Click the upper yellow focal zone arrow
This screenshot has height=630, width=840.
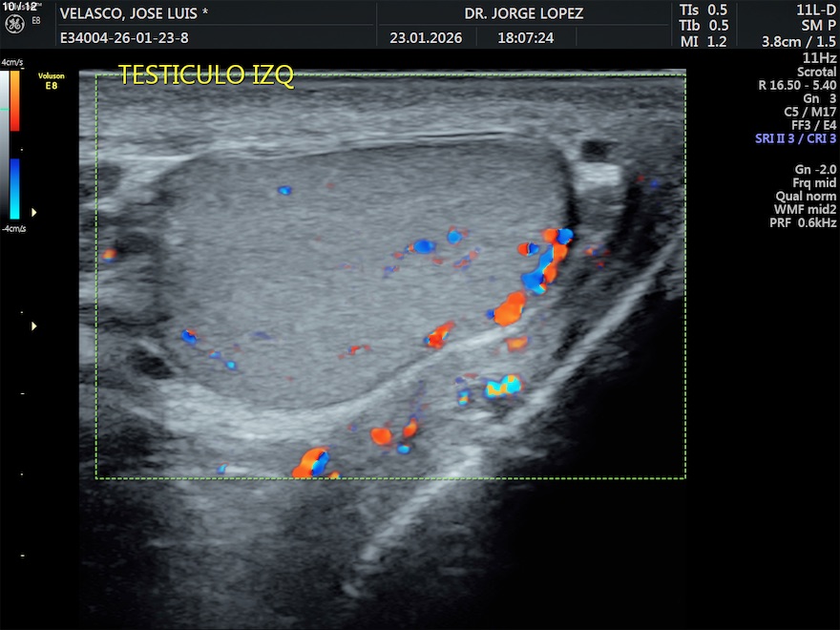pyautogui.click(x=35, y=212)
